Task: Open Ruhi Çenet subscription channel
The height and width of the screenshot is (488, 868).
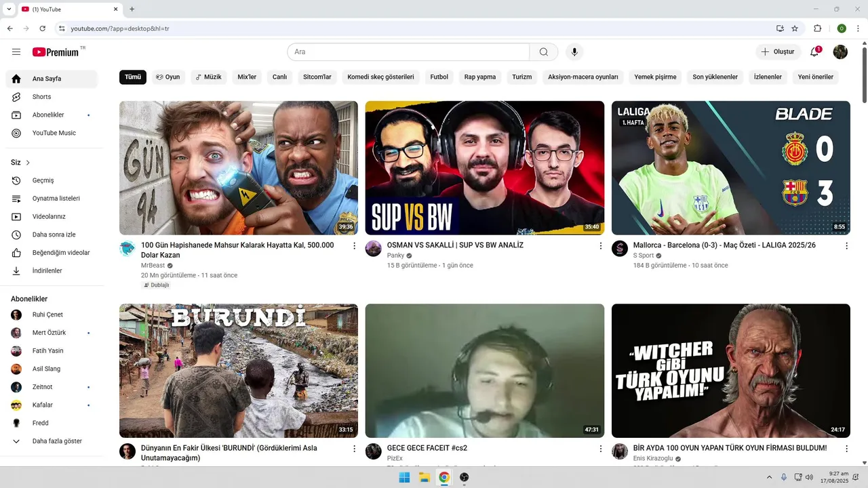Action: 52,314
